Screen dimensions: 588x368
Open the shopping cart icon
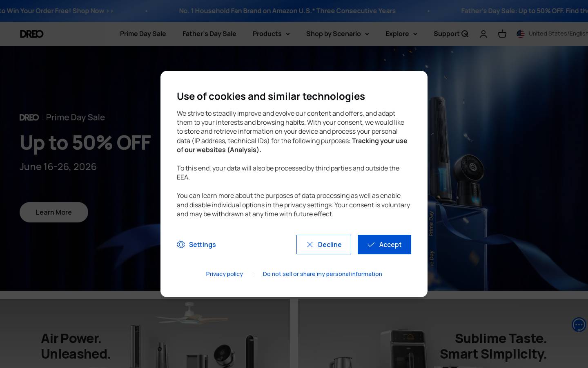point(502,34)
